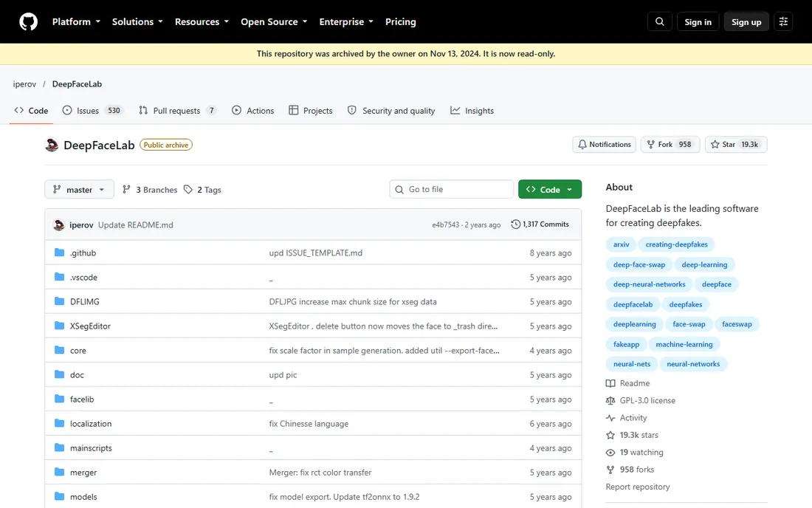Switch to the Pull requests tab
The height and width of the screenshot is (508, 812).
[x=177, y=111]
